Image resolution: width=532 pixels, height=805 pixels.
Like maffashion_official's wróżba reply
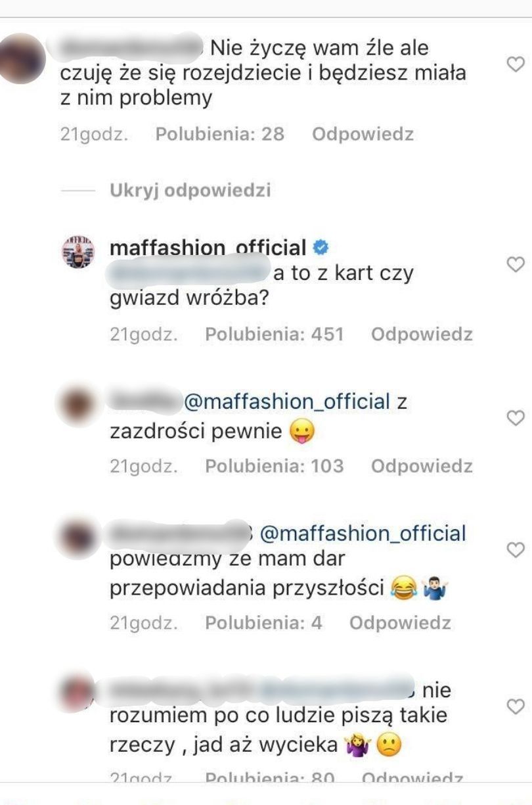tap(517, 264)
